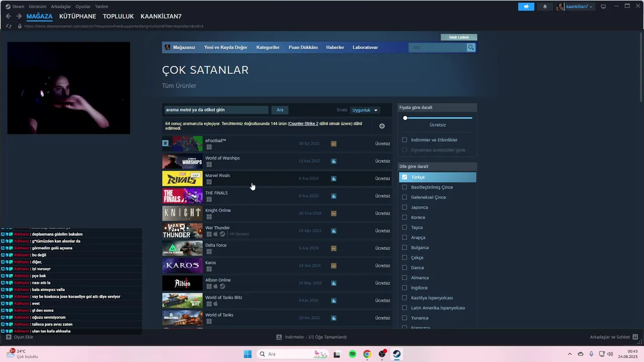The image size is (644, 362).
Task: Open the Windows Start menu
Action: (248, 354)
